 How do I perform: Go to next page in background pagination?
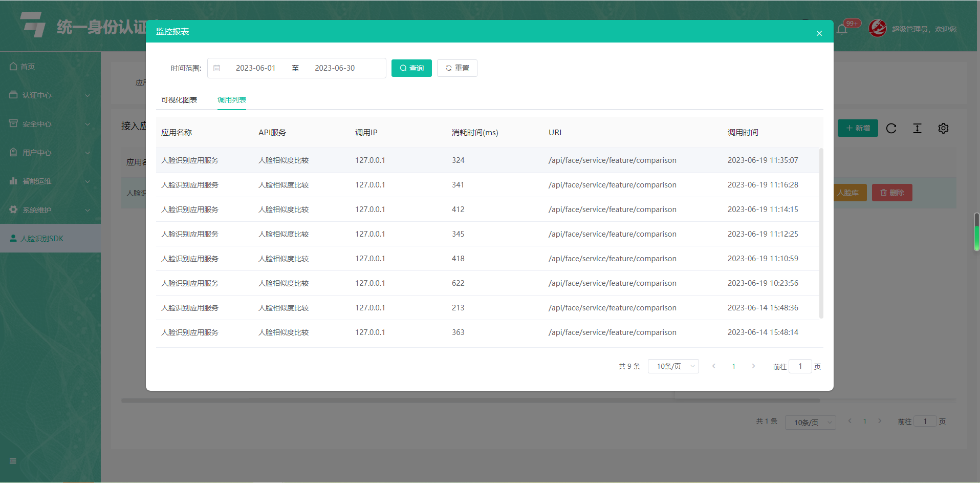point(880,421)
